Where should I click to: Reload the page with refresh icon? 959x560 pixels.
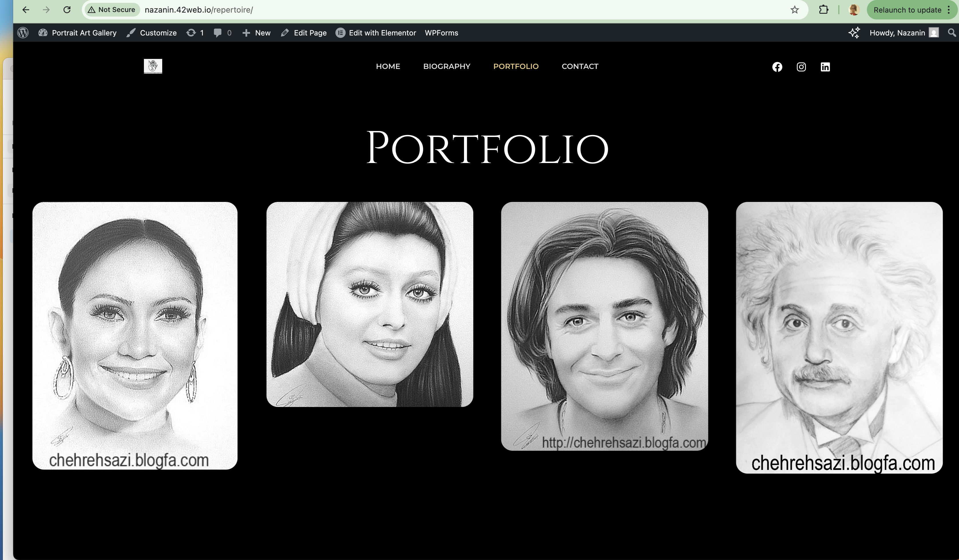pos(67,10)
